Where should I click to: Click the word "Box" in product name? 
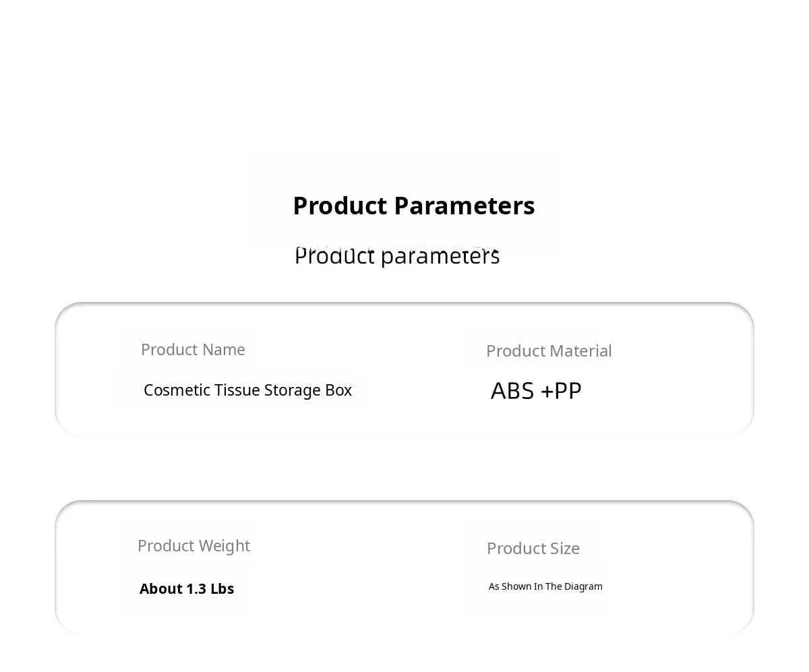[x=339, y=390]
